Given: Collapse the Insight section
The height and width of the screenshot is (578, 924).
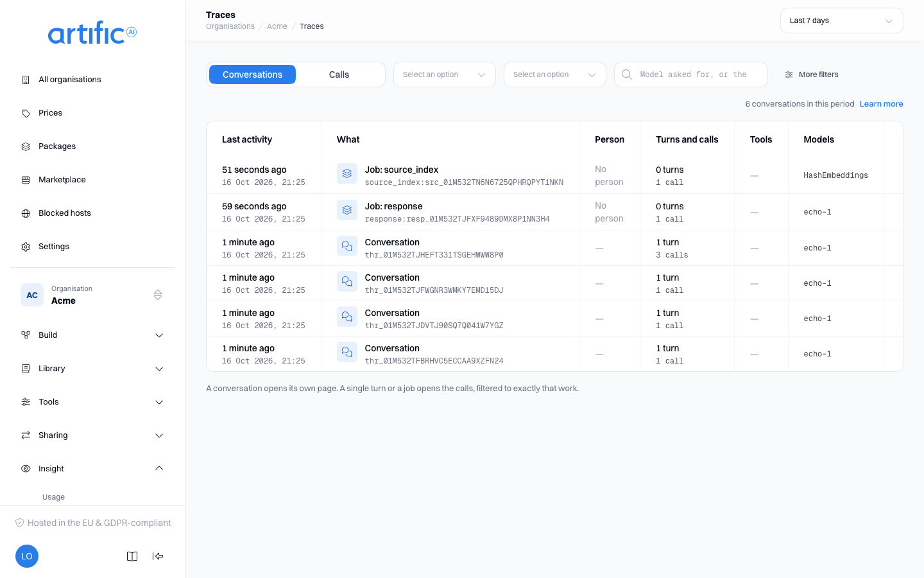Looking at the screenshot, I should 92,469.
